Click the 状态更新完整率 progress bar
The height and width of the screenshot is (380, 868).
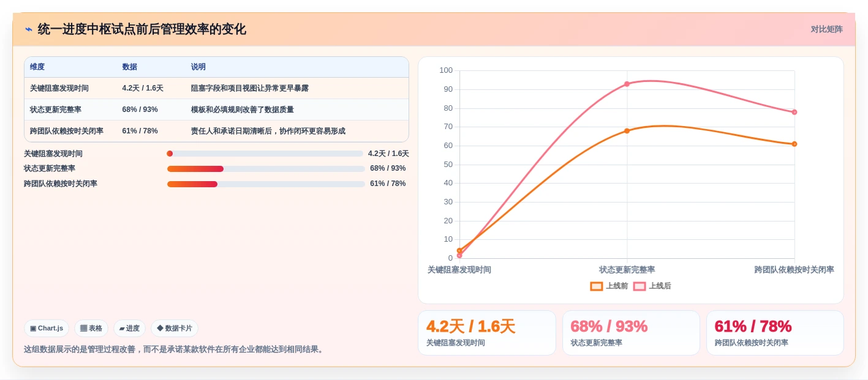tap(266, 168)
